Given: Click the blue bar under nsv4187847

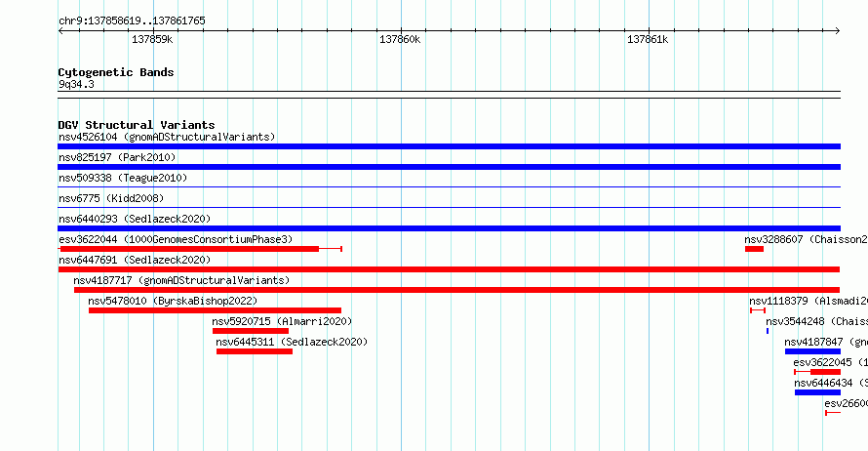Looking at the screenshot, I should coord(812,351).
